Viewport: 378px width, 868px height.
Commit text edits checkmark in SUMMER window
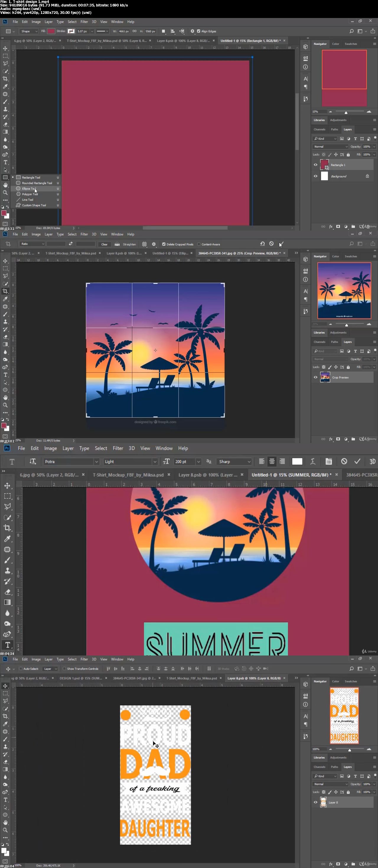[357, 461]
